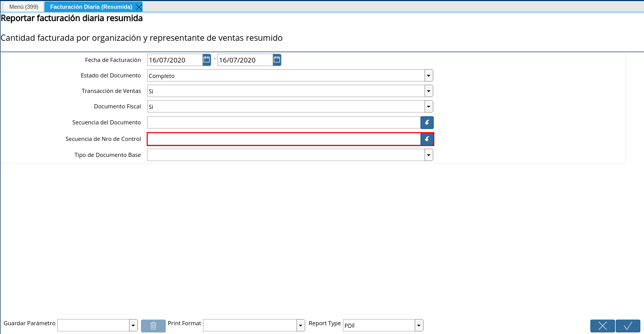Switch to the Menú (399) tab
Screen dimensions: 644x334
point(24,7)
